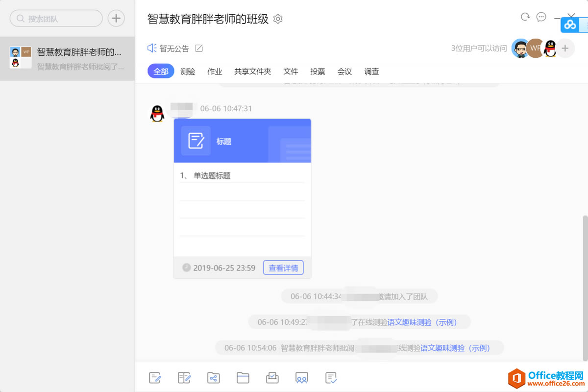The image size is (588, 392).
Task: Click the 06-06 10:47:31 timestamp
Action: 226,109
